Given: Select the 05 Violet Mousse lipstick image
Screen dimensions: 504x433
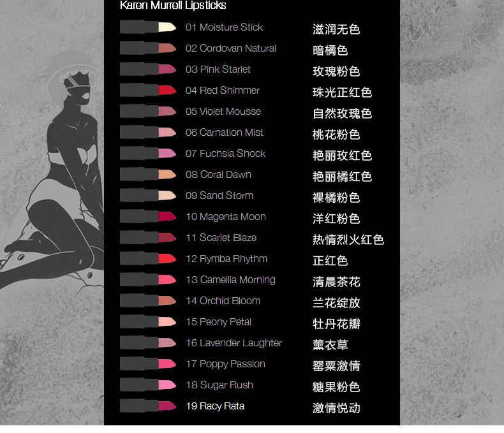Looking at the screenshot, I should coord(148,112).
